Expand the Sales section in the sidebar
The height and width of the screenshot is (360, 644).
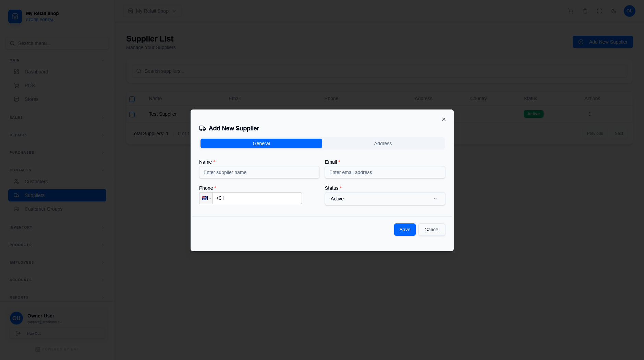tap(57, 117)
